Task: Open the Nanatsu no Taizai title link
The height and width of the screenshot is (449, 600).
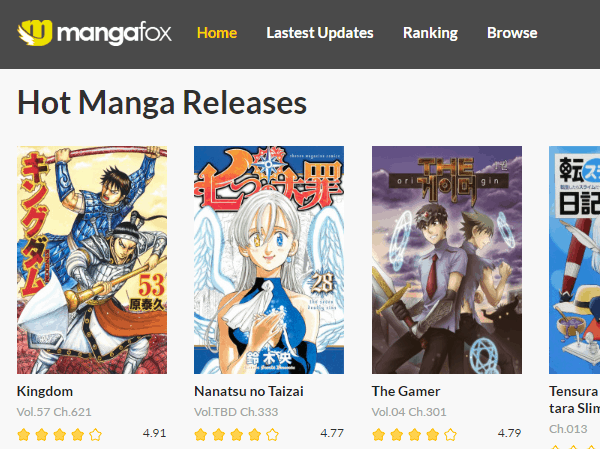Action: (x=249, y=391)
